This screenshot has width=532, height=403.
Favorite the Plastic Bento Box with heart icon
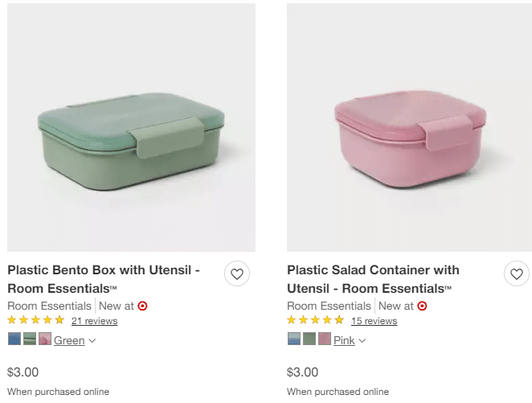236,274
